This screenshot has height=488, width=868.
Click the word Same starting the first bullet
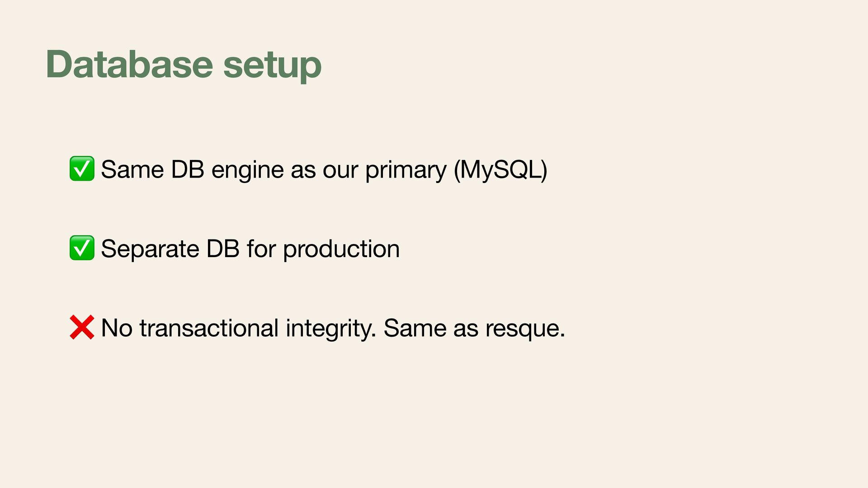coord(132,170)
